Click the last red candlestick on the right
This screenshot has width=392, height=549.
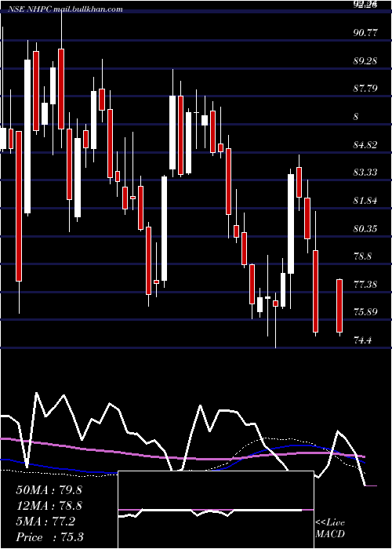[x=339, y=306]
